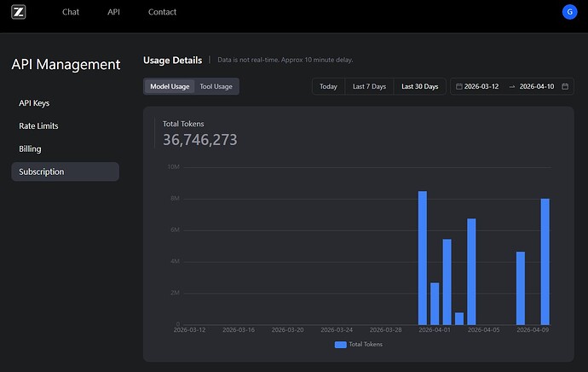This screenshot has width=588, height=372.
Task: Click the tallest bar on 2026-03-31
Action: (x=422, y=258)
